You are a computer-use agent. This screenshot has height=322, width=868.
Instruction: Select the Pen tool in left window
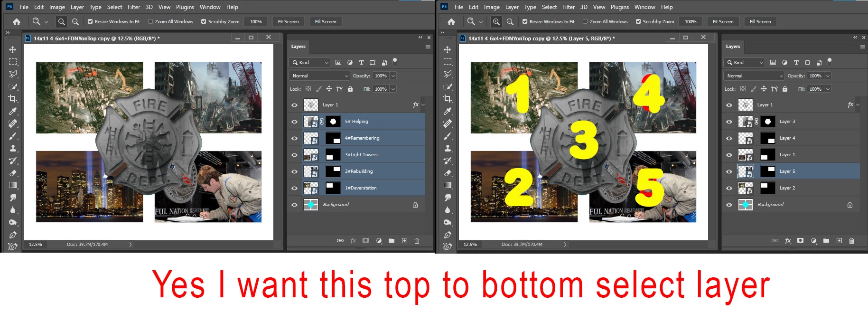pos(13,235)
